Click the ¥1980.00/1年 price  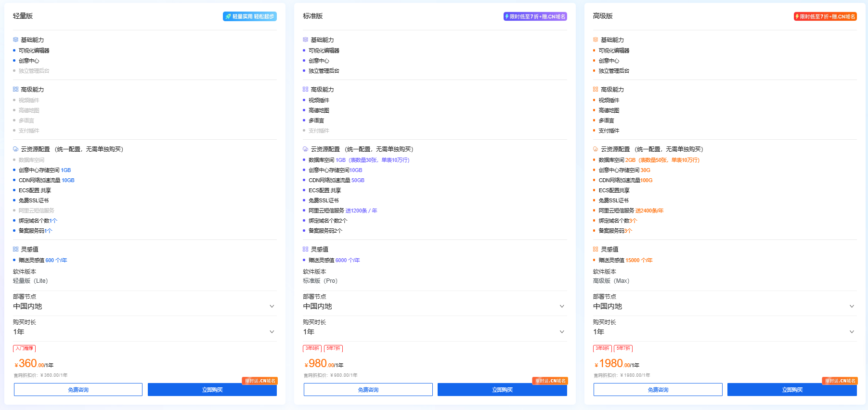[617, 363]
